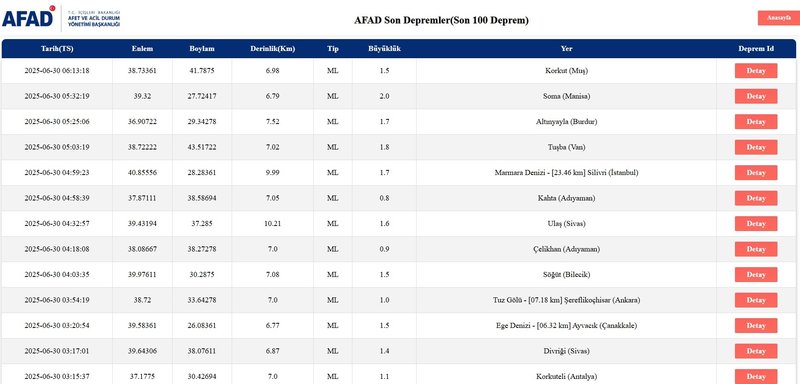Click the Tarih(TS) column header

point(57,49)
